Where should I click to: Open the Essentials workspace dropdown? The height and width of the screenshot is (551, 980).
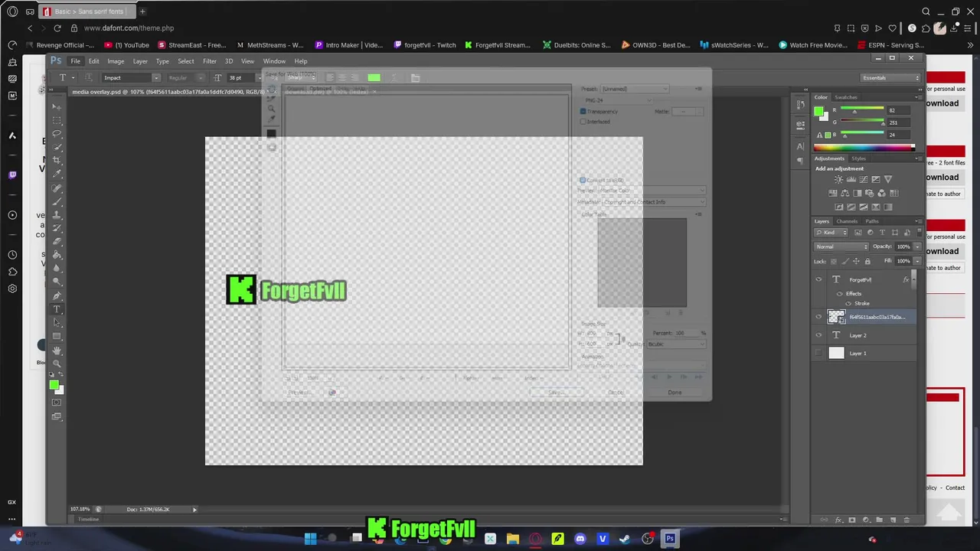(890, 77)
